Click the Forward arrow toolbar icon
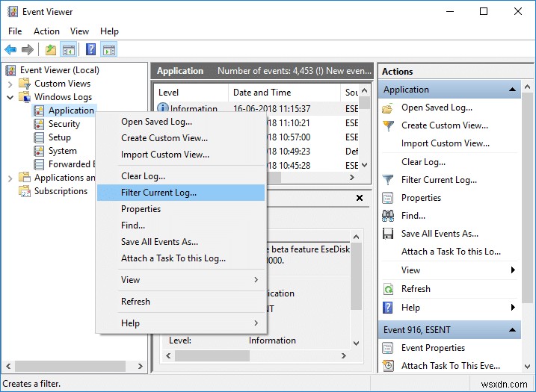The image size is (536, 392). point(28,50)
